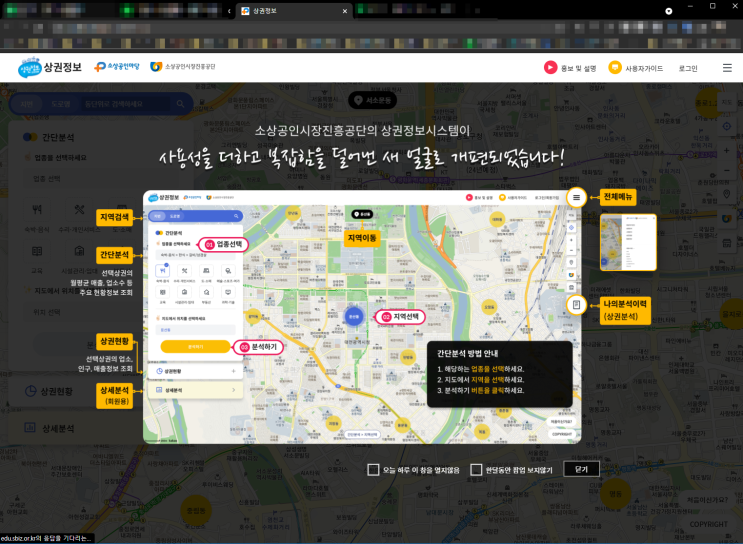Click the 상권정보 favicon on the browser tab
This screenshot has height=544, width=743.
(x=245, y=11)
